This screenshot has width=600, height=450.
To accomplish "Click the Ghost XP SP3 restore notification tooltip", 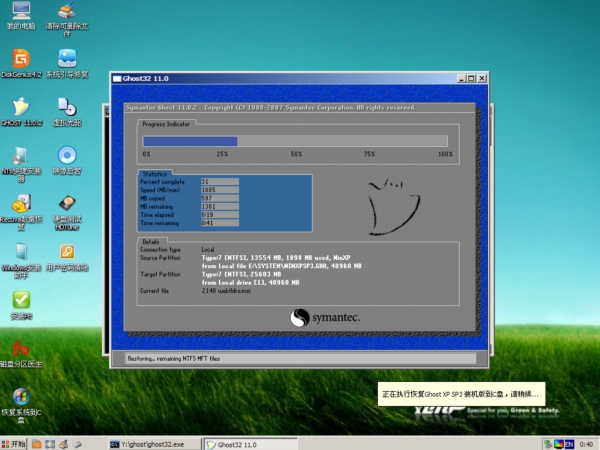I will click(461, 394).
